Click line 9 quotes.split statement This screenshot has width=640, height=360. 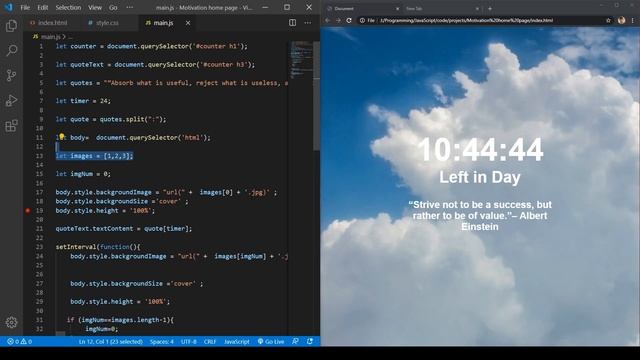coord(111,119)
